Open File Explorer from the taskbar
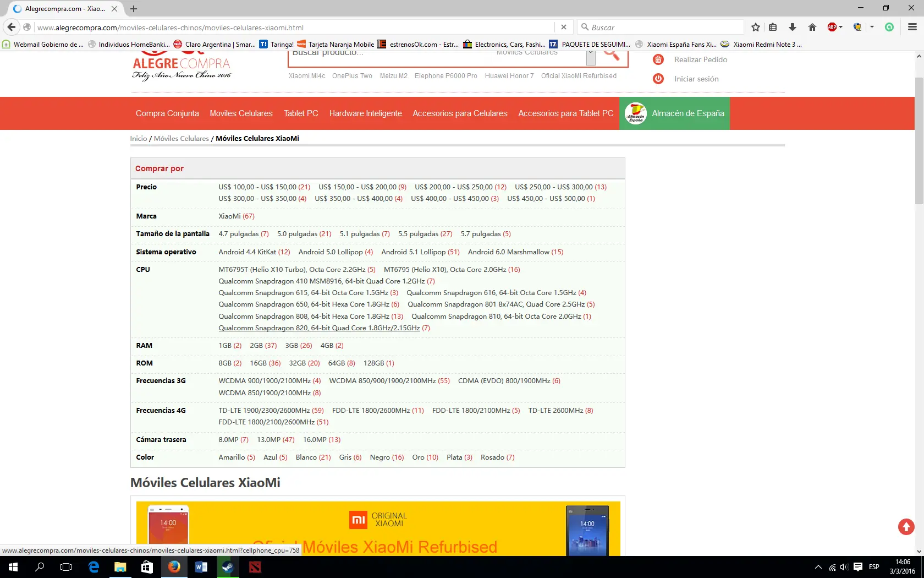924x578 pixels. (x=120, y=567)
